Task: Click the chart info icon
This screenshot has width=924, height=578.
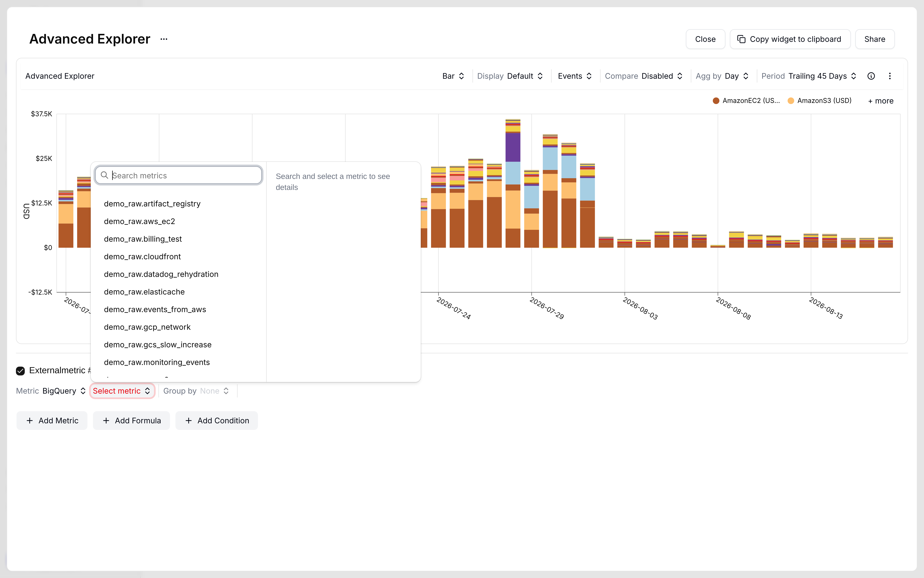Action: (871, 76)
